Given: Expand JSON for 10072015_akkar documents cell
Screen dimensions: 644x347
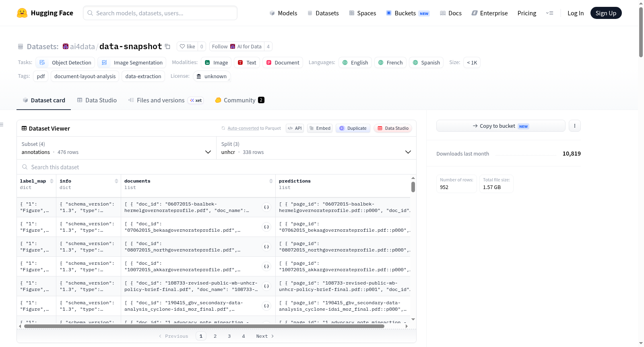Looking at the screenshot, I should [x=266, y=266].
